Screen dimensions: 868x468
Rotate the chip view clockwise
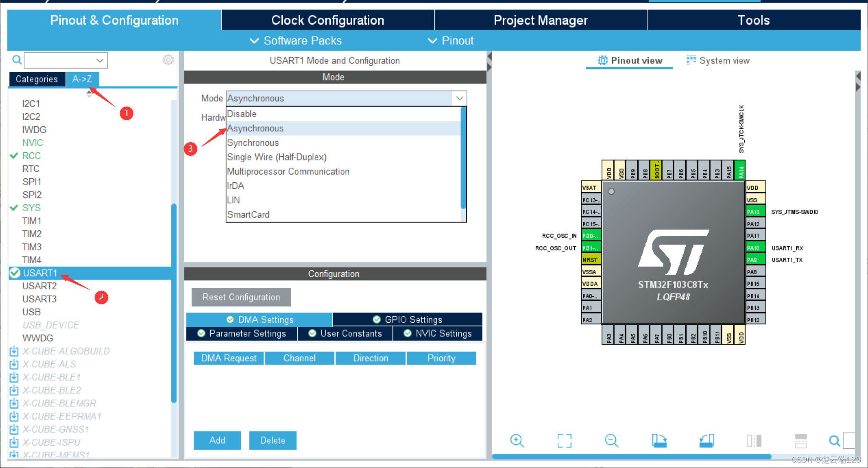659,441
